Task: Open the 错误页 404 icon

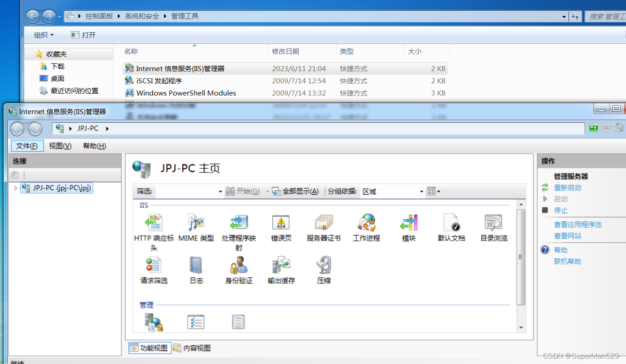Action: click(x=281, y=223)
